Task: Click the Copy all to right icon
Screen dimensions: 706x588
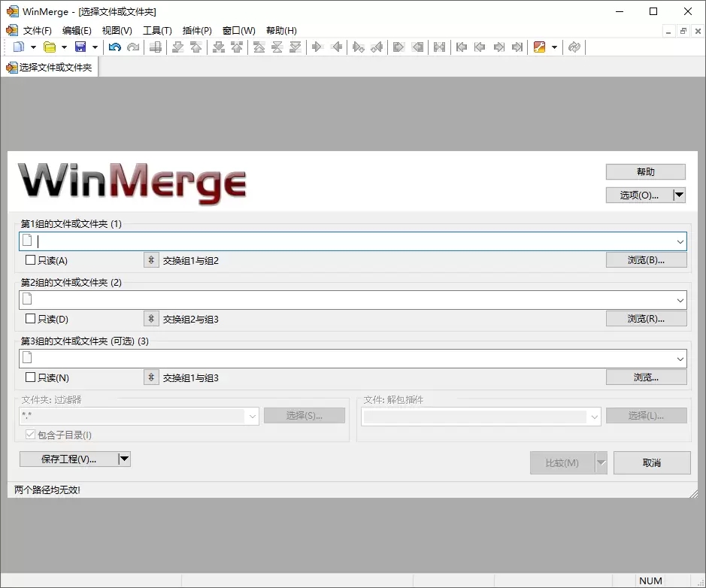Action: coord(399,47)
